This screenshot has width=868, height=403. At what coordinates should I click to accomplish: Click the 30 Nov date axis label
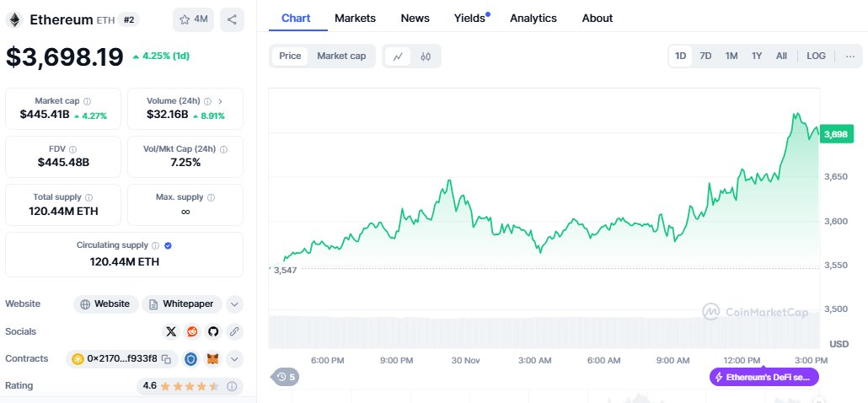pyautogui.click(x=465, y=360)
